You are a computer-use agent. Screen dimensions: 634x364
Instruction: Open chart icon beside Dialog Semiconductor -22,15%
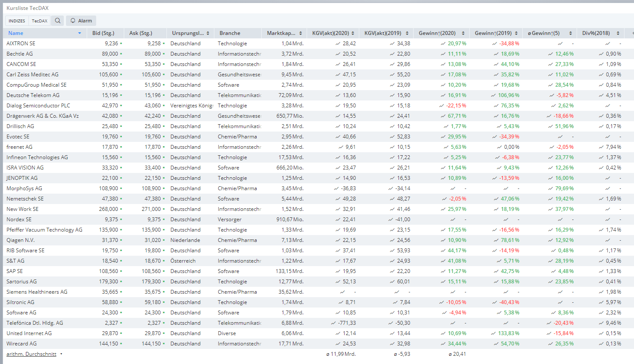point(442,106)
